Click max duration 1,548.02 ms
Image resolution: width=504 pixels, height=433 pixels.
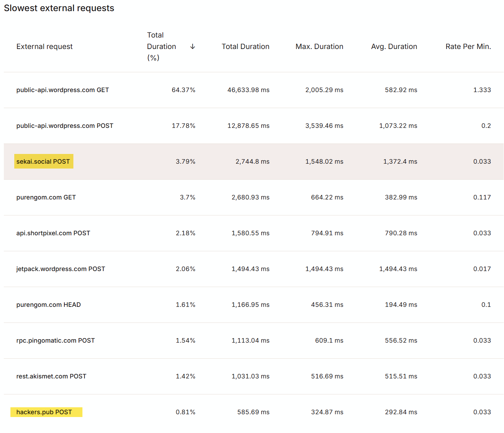(324, 162)
